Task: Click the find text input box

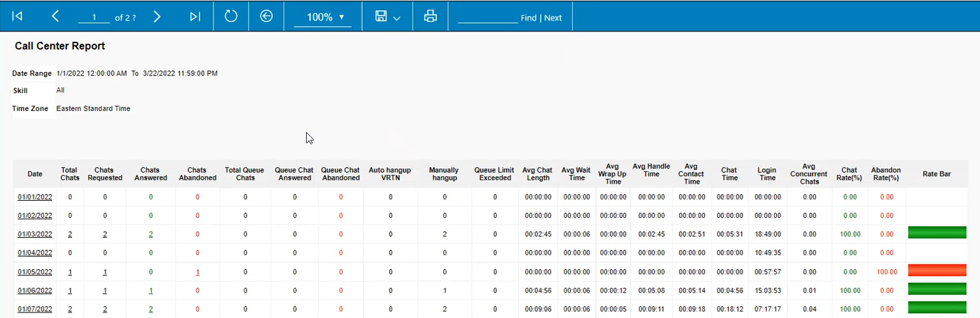Action: click(487, 17)
